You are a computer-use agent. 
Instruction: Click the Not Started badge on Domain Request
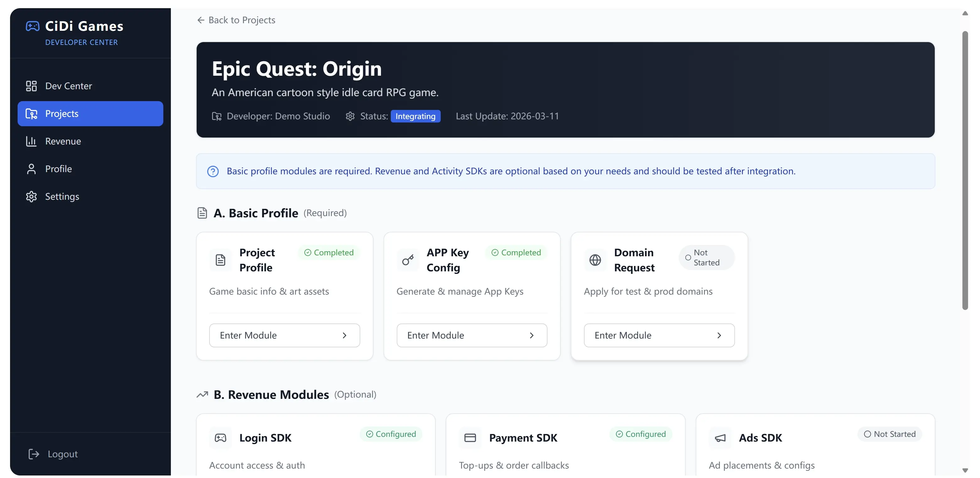706,258
